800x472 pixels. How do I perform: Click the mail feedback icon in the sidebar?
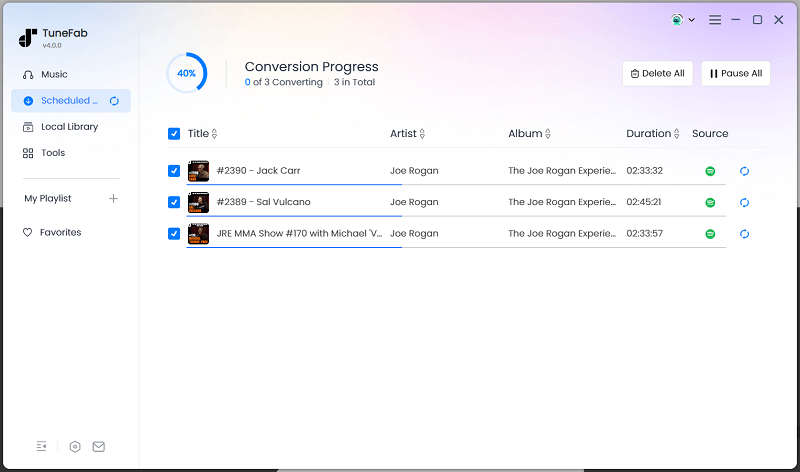pyautogui.click(x=98, y=446)
